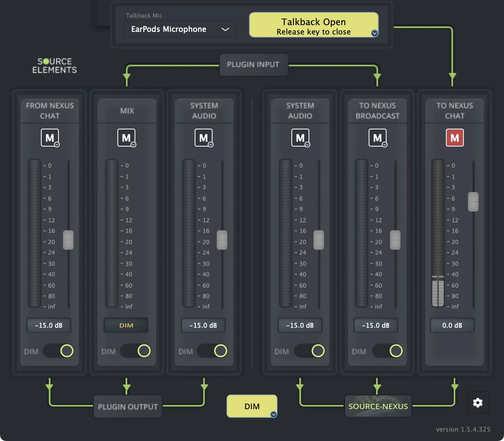Expand the global DIM button options arrow
504x441 pixels.
(x=274, y=414)
